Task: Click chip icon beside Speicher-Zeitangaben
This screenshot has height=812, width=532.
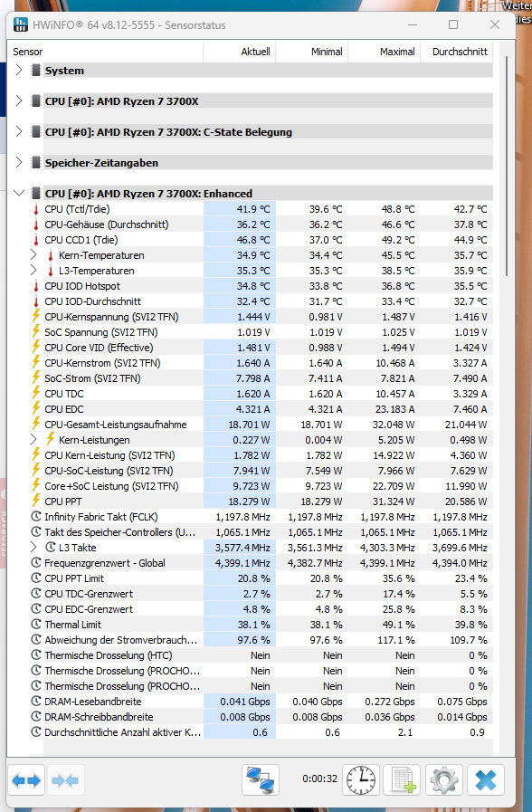Action: [x=35, y=163]
